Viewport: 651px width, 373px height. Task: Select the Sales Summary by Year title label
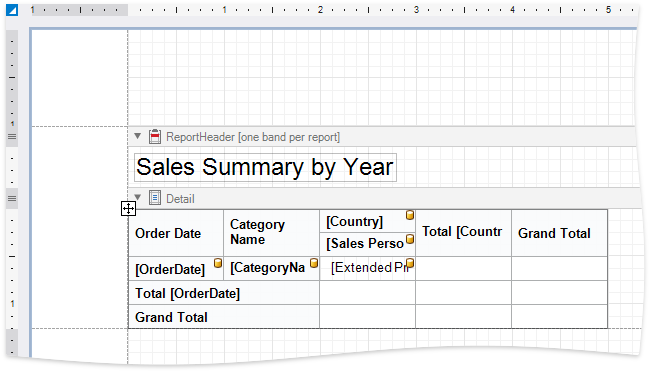pos(265,167)
